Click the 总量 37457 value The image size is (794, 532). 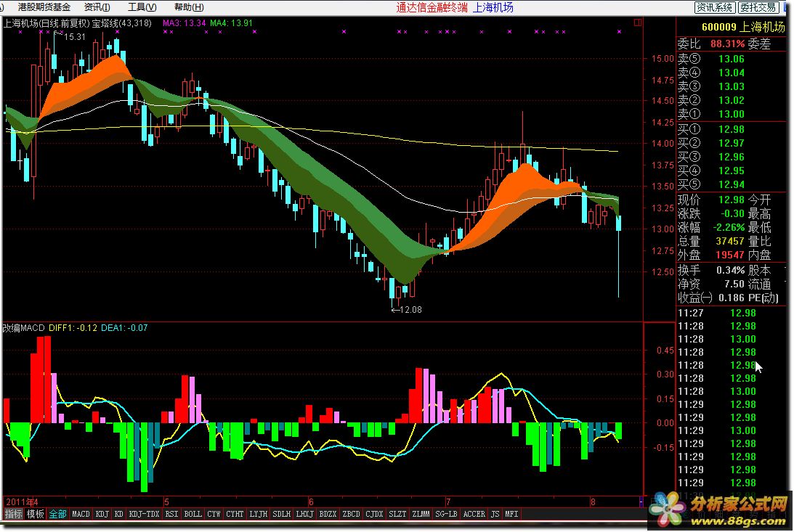[729, 241]
